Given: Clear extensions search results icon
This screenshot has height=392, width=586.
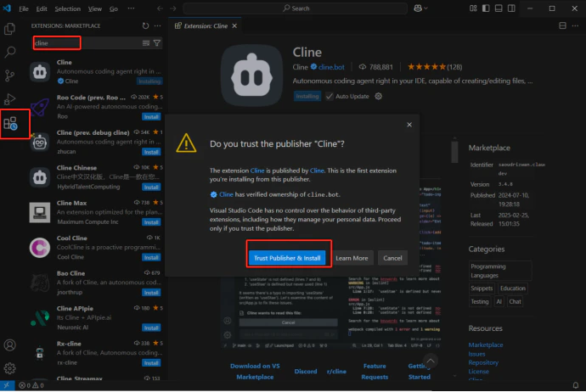Looking at the screenshot, I should point(146,43).
